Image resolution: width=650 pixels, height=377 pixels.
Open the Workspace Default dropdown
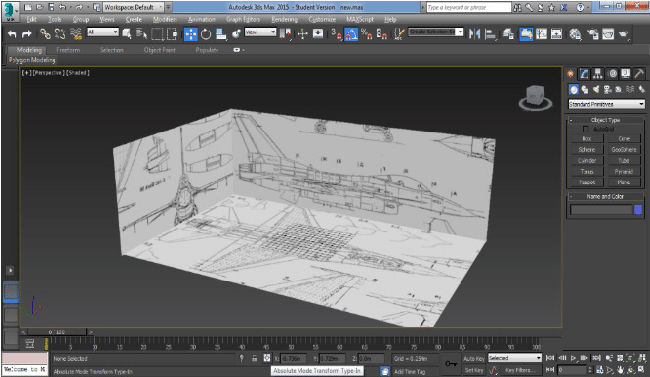pyautogui.click(x=133, y=7)
